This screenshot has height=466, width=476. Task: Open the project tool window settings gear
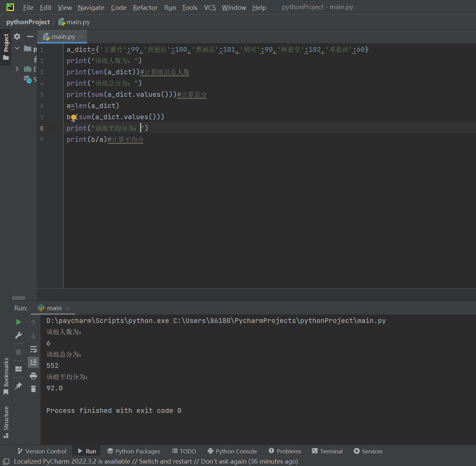17,36
